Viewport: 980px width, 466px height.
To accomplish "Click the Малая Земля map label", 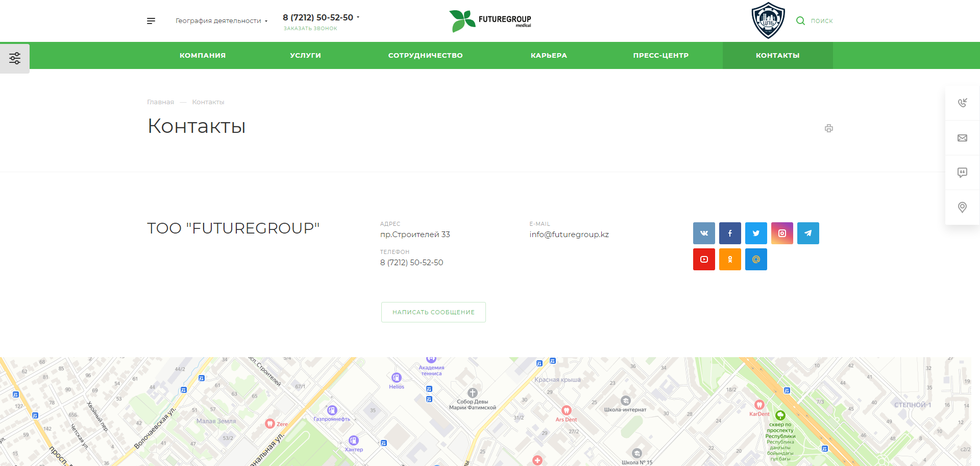I will point(216,422).
